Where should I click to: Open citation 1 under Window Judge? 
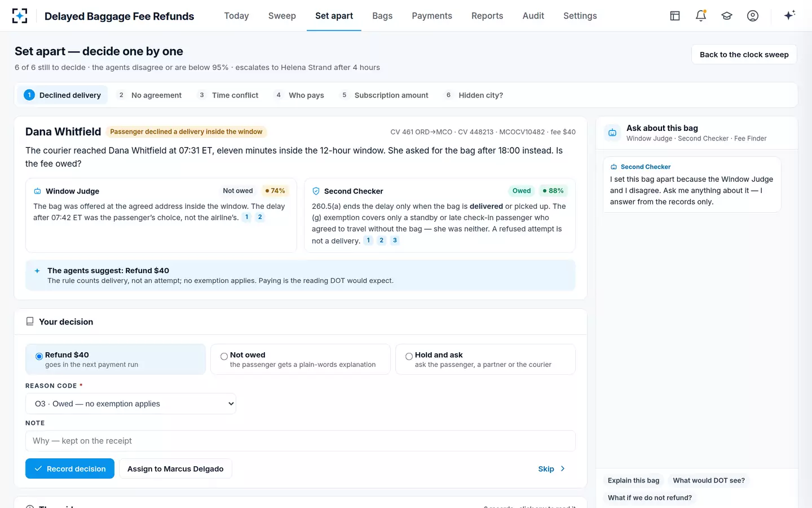click(246, 217)
